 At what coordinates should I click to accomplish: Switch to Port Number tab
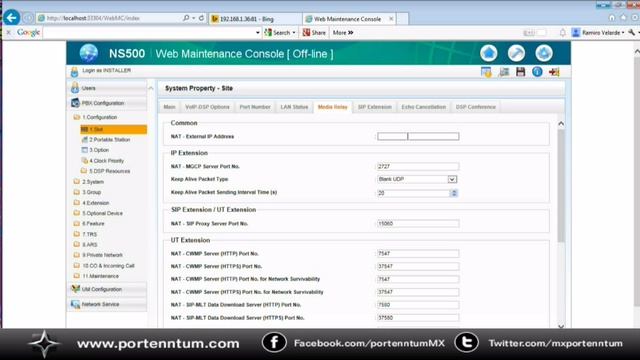tap(255, 107)
